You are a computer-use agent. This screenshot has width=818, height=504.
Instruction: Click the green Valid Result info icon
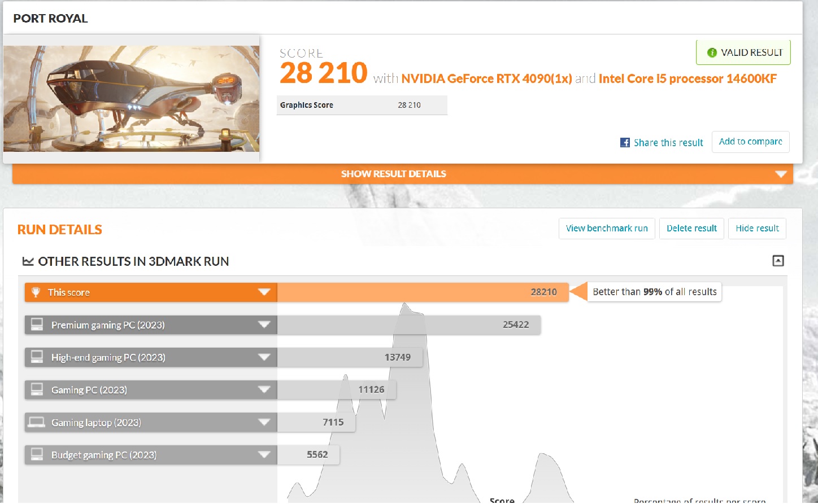pos(712,52)
